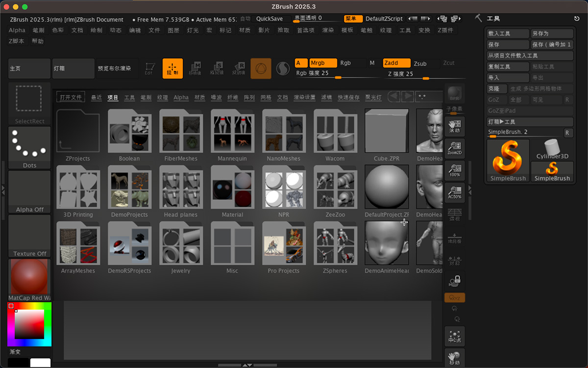The height and width of the screenshot is (368, 588).
Task: Switch to the 材质 LightBox tab
Action: [x=199, y=98]
